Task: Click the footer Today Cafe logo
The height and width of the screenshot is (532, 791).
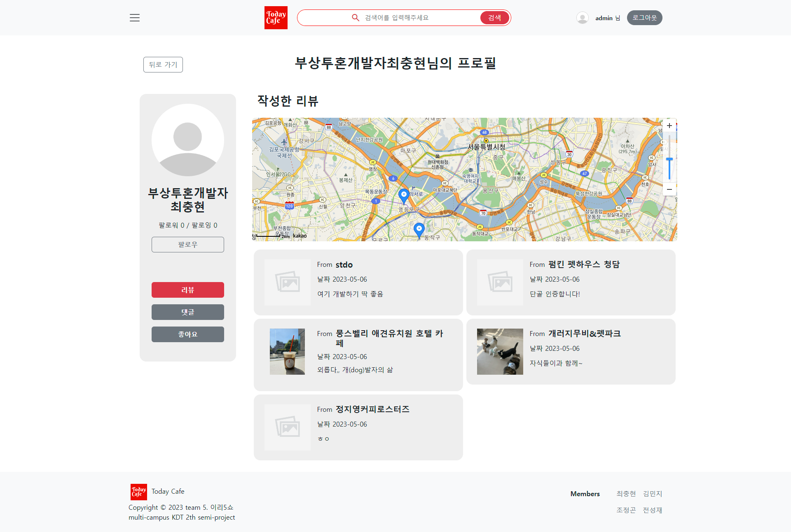Action: [138, 492]
